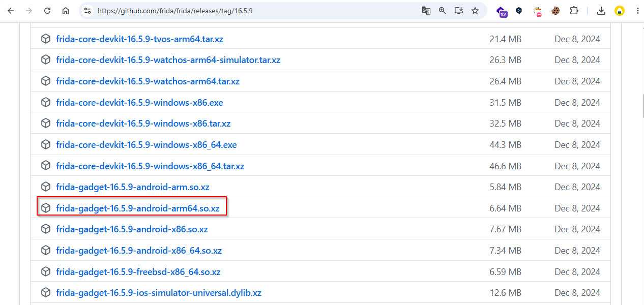Viewport: 644px width, 305px height.
Task: Download frida-core-devkit-16.5.9-watchos-arm64.tar.xz
Action: point(148,81)
